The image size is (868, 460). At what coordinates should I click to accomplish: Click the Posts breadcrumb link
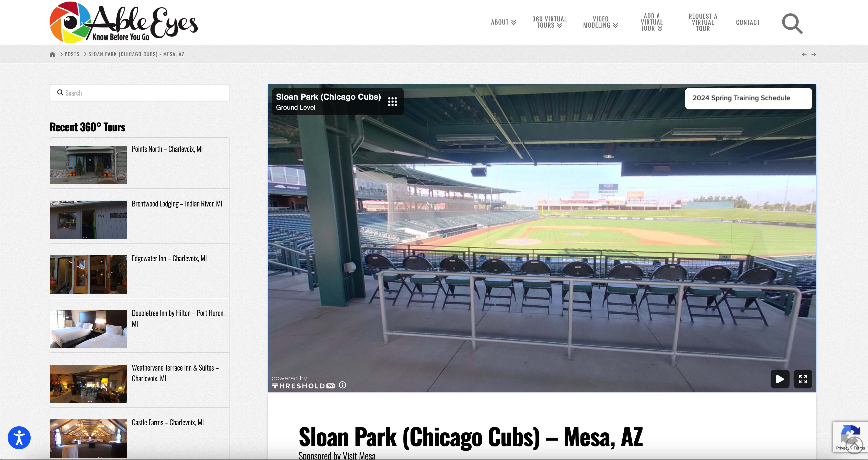point(72,54)
